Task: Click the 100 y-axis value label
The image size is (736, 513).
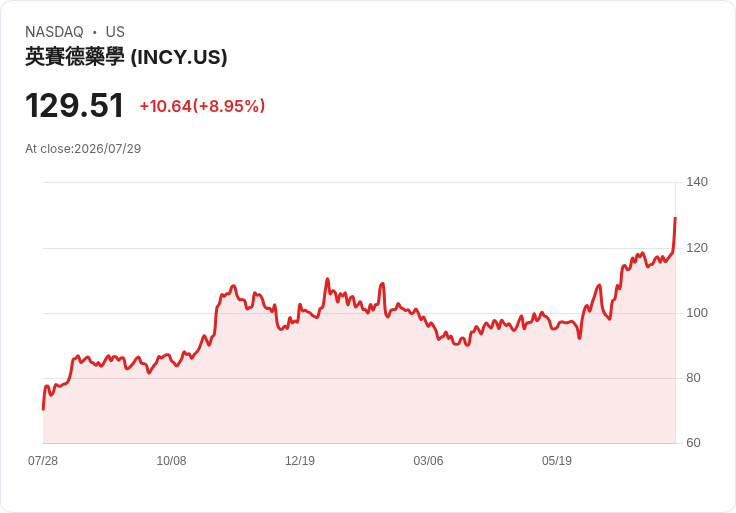Action: (697, 313)
